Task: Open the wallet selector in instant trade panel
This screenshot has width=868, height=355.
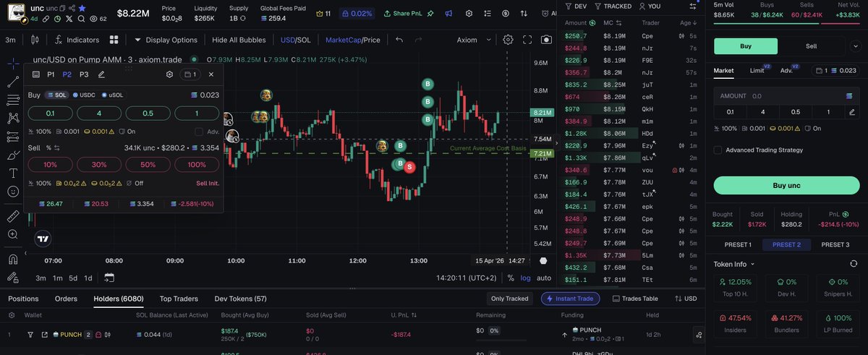Action: coord(190,74)
